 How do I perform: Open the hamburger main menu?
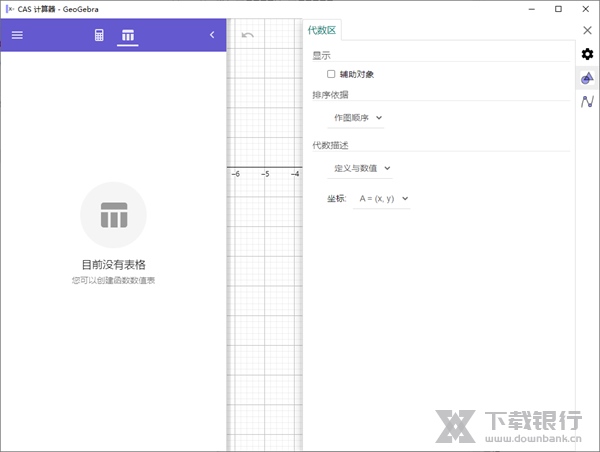[x=17, y=35]
